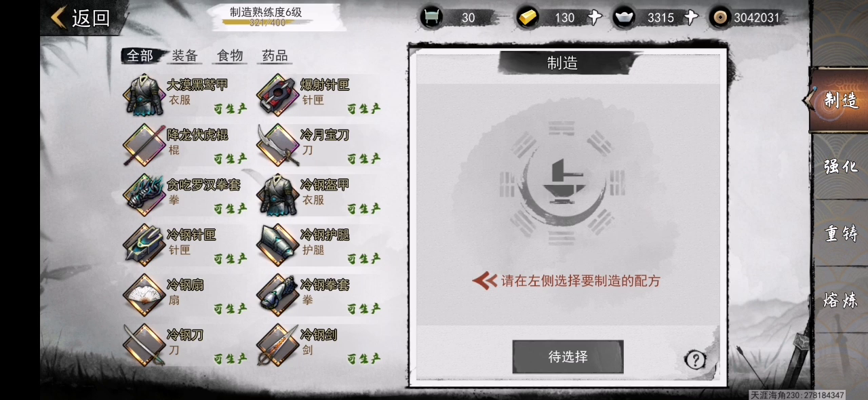
Task: Add silver with the plus button
Action: coord(691,18)
